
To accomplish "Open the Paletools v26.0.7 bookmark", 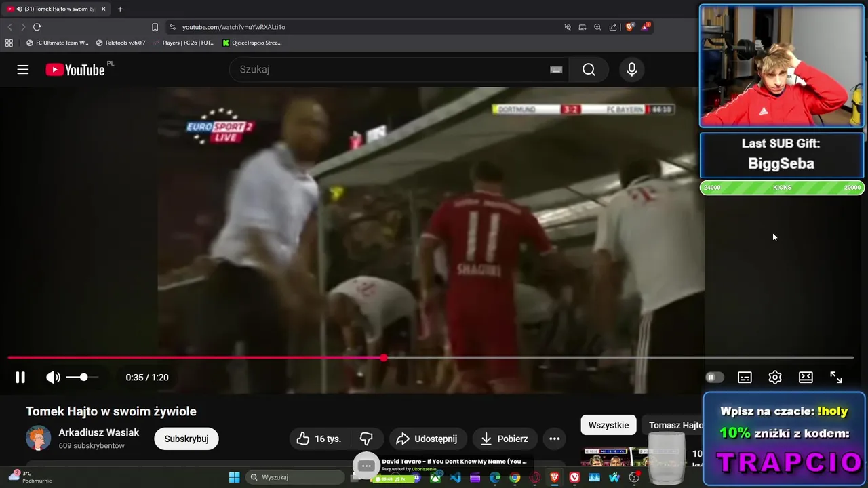I will 121,43.
